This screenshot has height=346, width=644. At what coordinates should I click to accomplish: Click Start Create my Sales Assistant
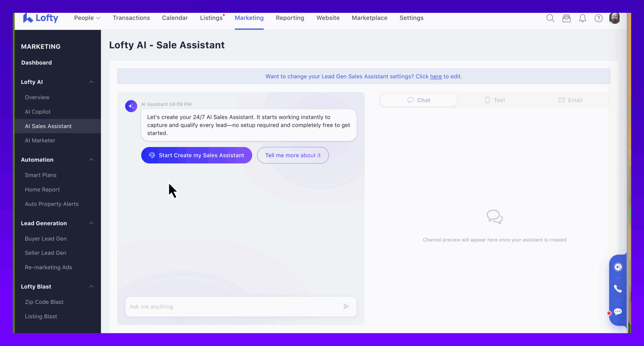[196, 155]
